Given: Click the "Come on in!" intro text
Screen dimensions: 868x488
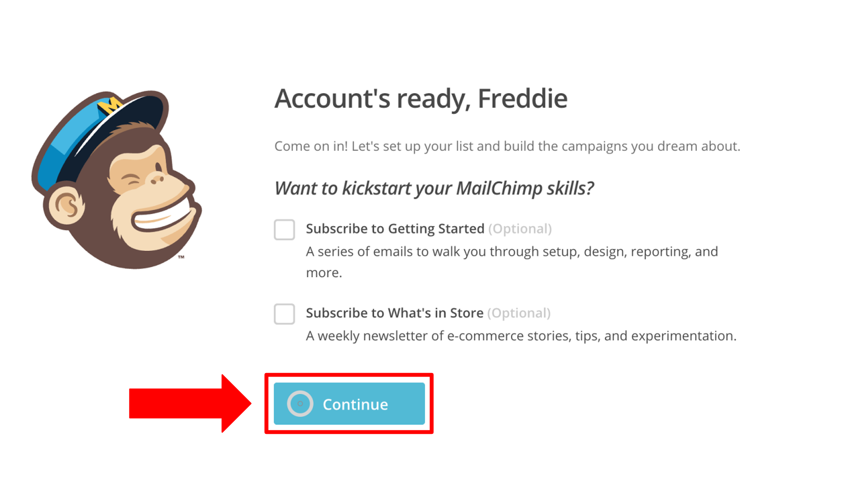Looking at the screenshot, I should (507, 146).
